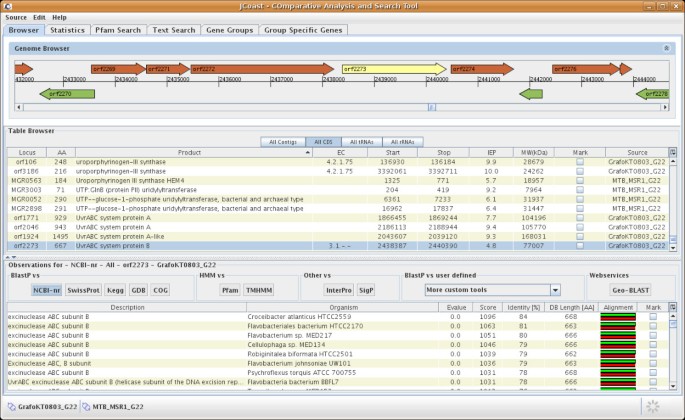Open the More custom tools dropdown
Image resolution: width=685 pixels, height=420 pixels.
(x=555, y=290)
